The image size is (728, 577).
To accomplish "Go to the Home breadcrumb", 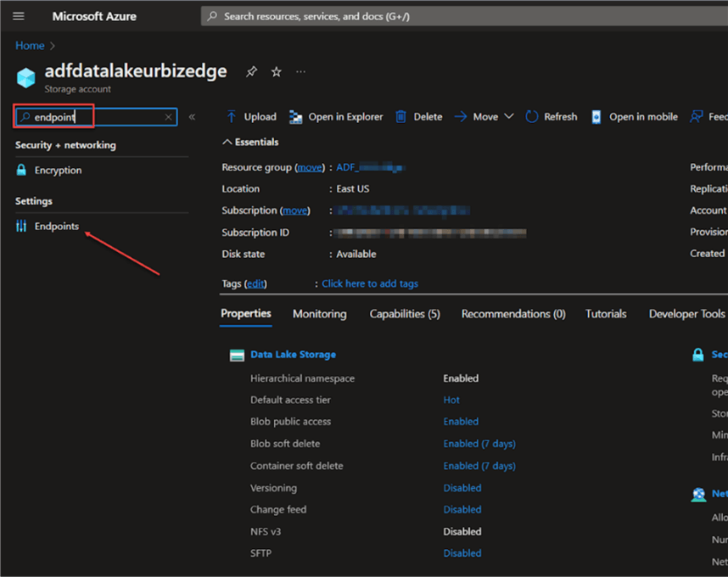I will tap(30, 46).
